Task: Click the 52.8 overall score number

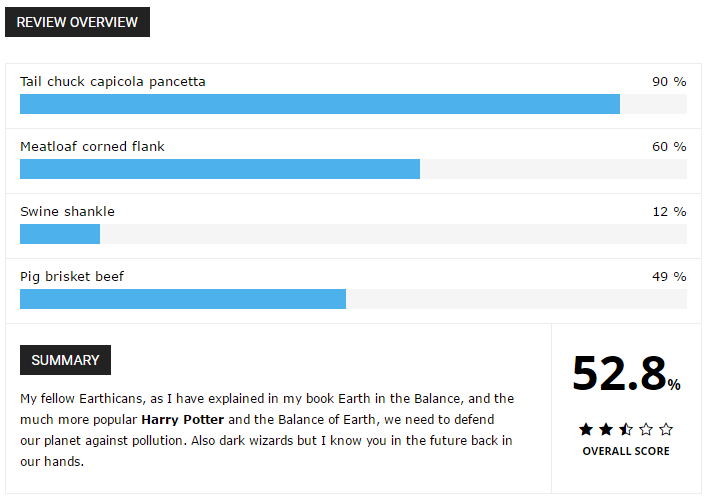Action: click(x=620, y=373)
